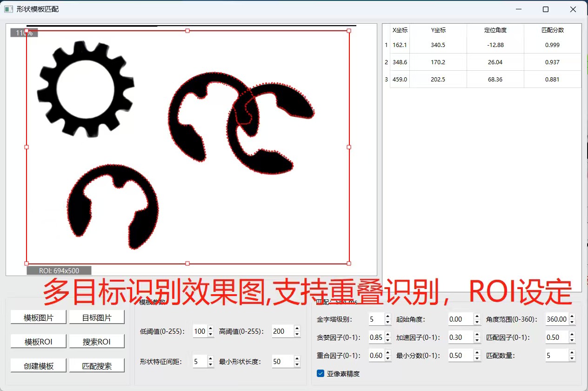Click the angle value 68.36

[x=495, y=79]
